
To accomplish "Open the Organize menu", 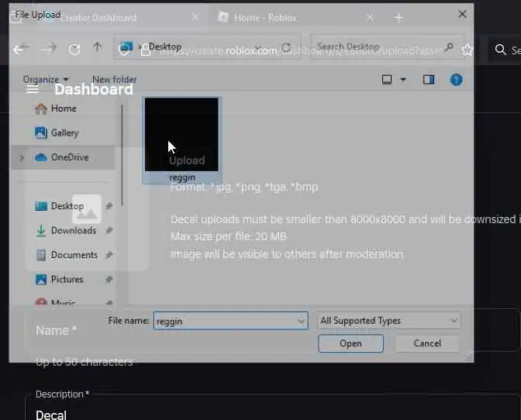I will [x=46, y=80].
